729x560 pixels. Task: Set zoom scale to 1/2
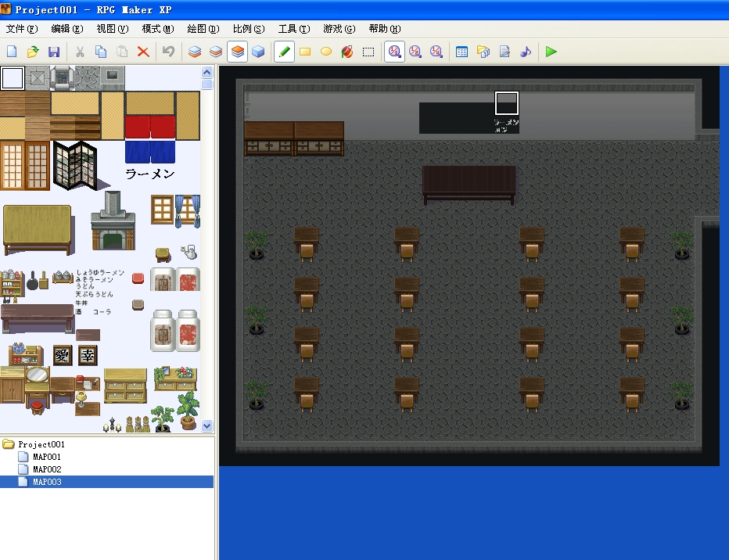pyautogui.click(x=415, y=52)
